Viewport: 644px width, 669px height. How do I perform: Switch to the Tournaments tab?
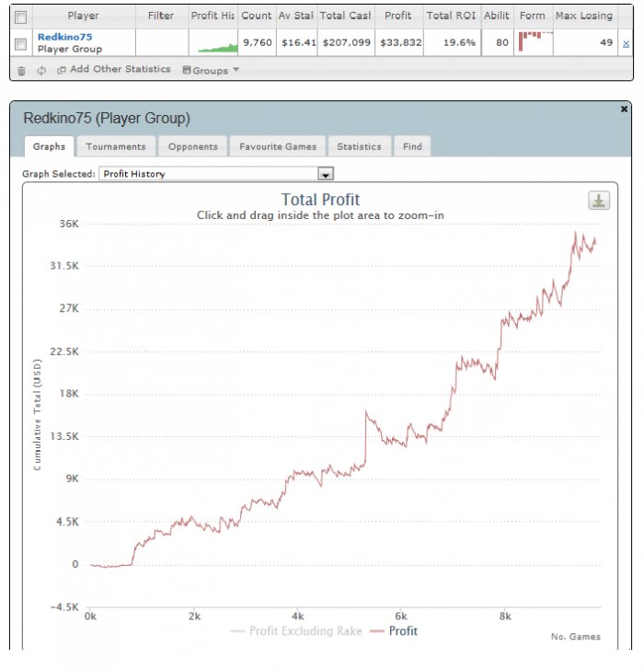[116, 146]
